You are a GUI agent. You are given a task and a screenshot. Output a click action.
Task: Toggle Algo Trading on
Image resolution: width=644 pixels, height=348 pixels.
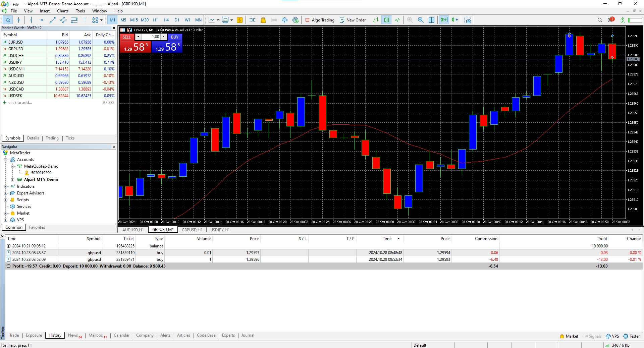point(320,20)
